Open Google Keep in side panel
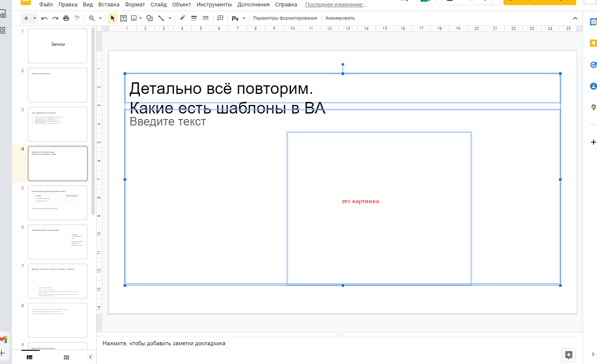The width and height of the screenshot is (597, 364). pos(593,43)
